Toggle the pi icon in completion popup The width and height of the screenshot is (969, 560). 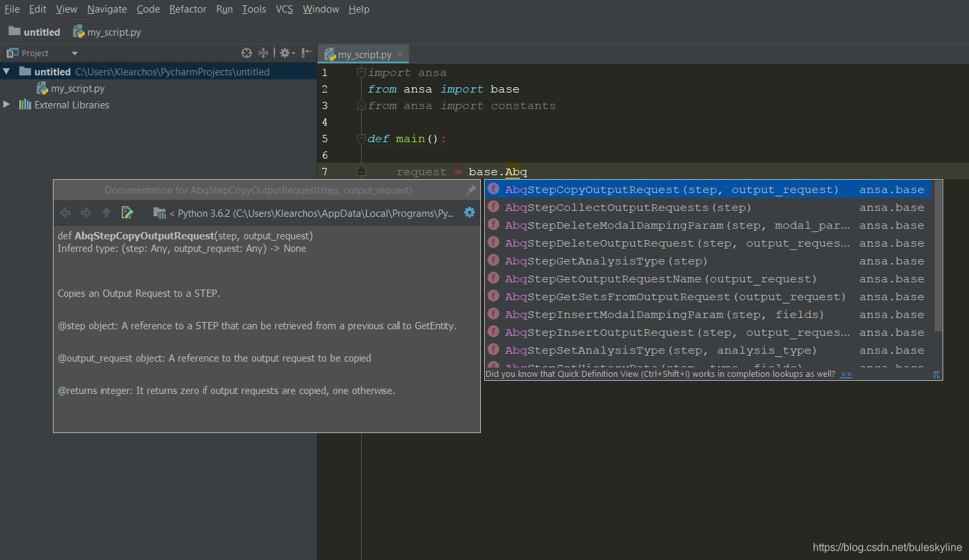tap(936, 374)
